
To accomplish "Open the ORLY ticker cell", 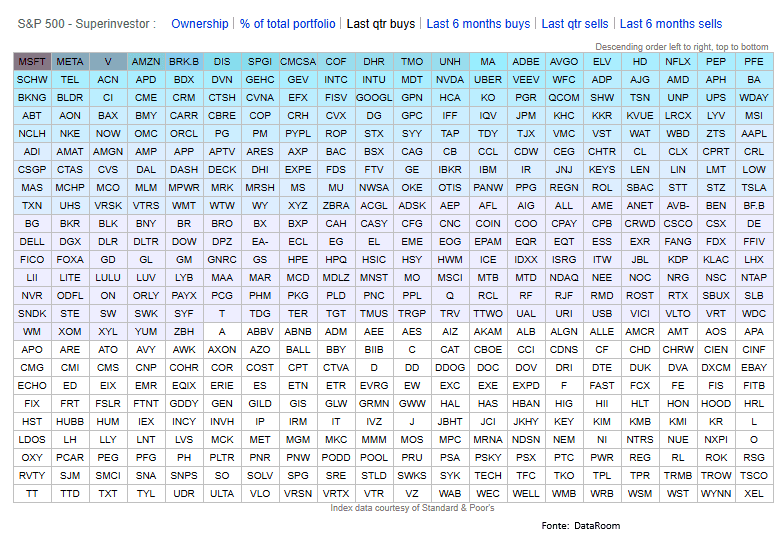I will click(146, 295).
